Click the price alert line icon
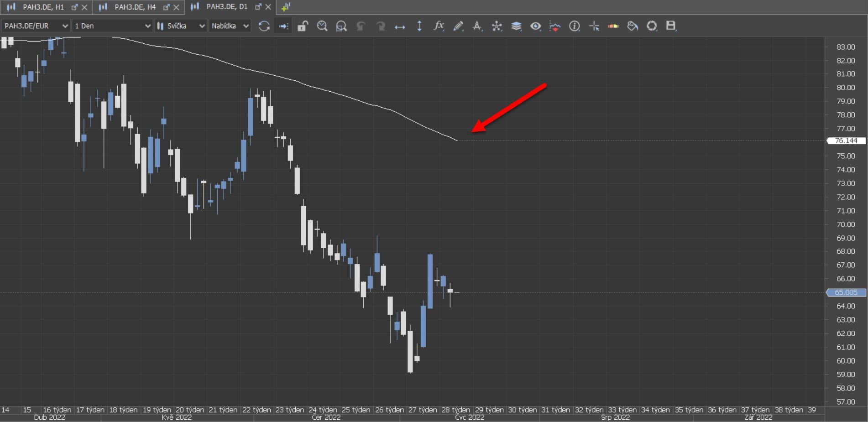This screenshot has height=422, width=868. (555, 26)
